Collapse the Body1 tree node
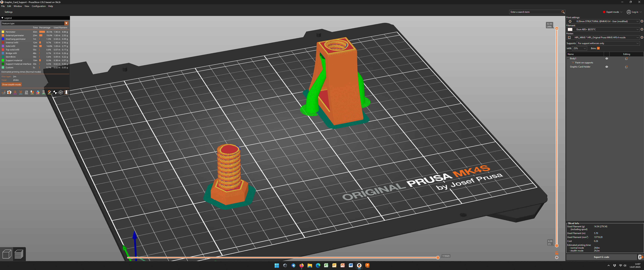 coord(568,59)
